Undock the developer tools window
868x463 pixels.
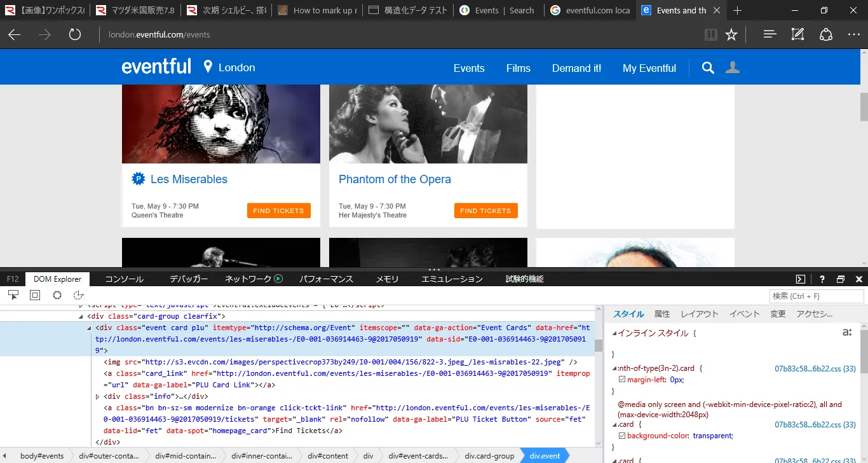point(841,279)
